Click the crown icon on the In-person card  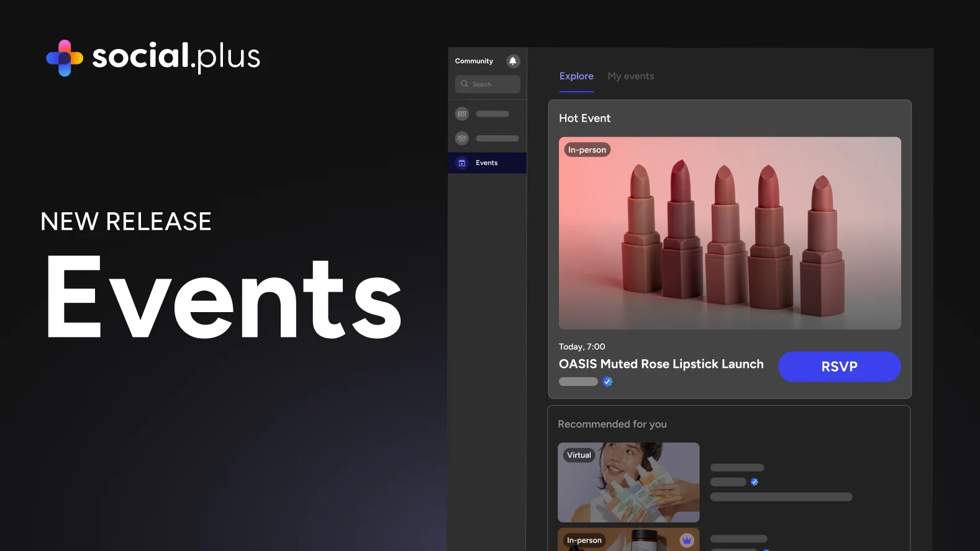click(687, 540)
